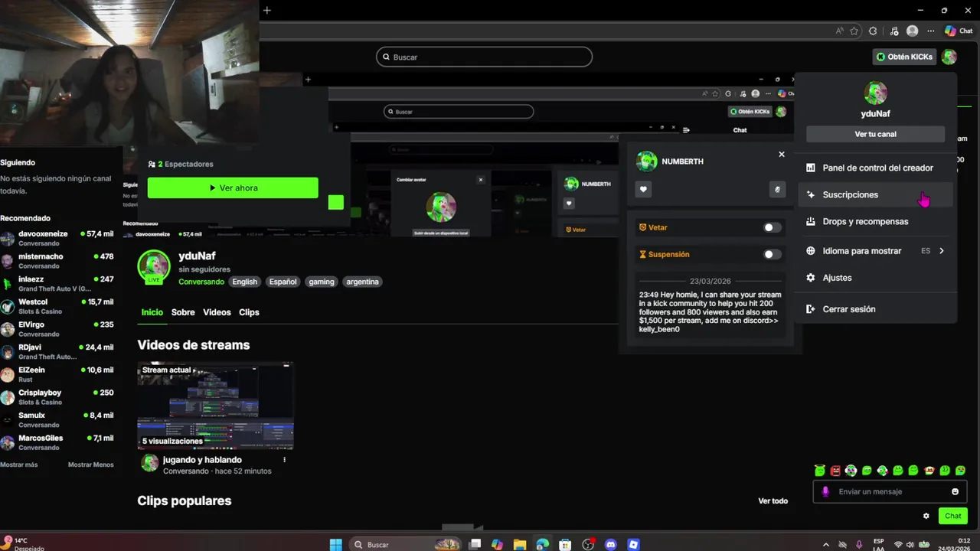Open Discord from the taskbar
Image resolution: width=980 pixels, height=551 pixels.
tap(610, 545)
